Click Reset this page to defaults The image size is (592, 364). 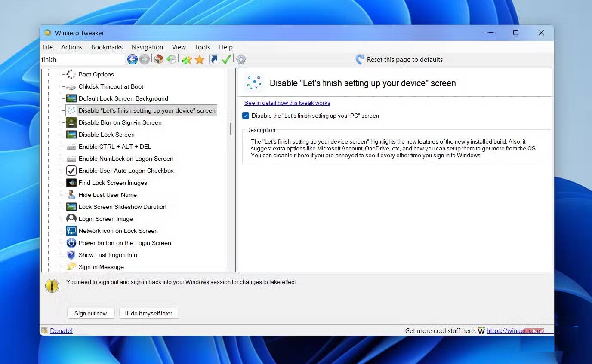click(x=404, y=60)
